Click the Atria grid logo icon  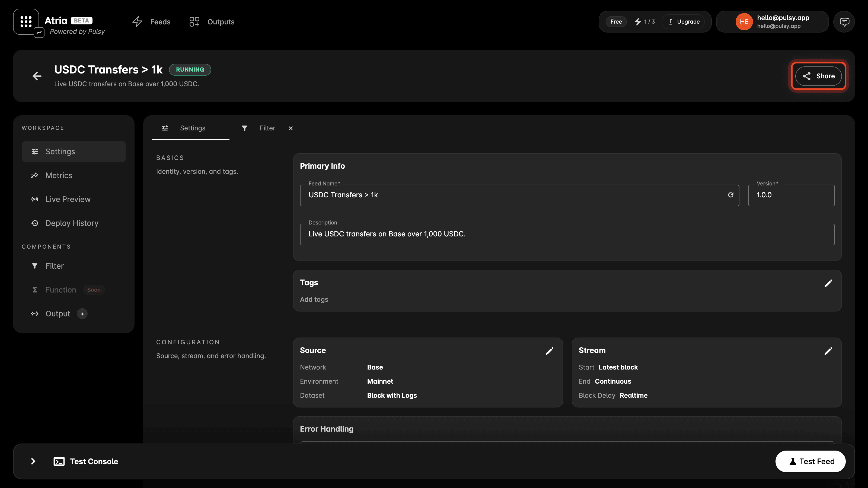tap(26, 22)
